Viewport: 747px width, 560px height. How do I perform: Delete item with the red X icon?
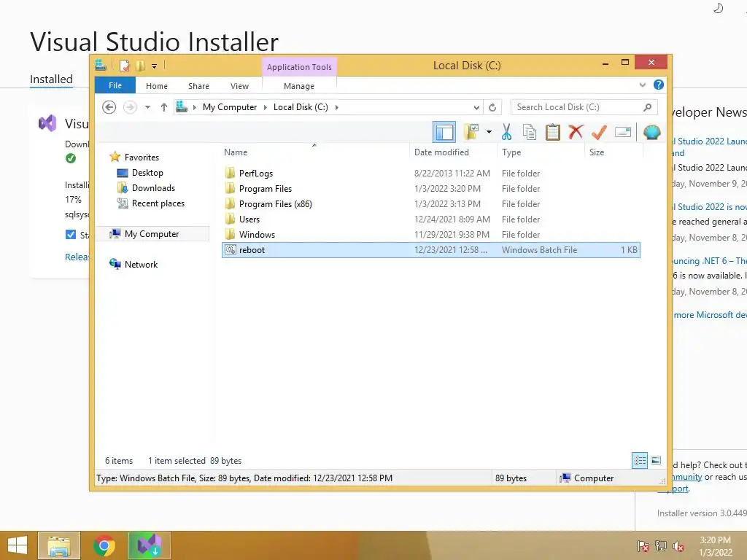pos(576,131)
